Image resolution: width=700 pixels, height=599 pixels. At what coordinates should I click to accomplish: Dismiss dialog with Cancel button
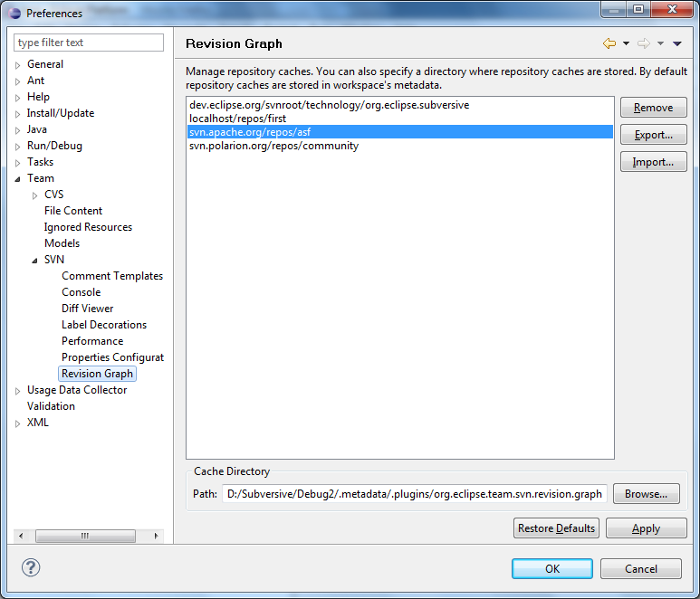(640, 568)
